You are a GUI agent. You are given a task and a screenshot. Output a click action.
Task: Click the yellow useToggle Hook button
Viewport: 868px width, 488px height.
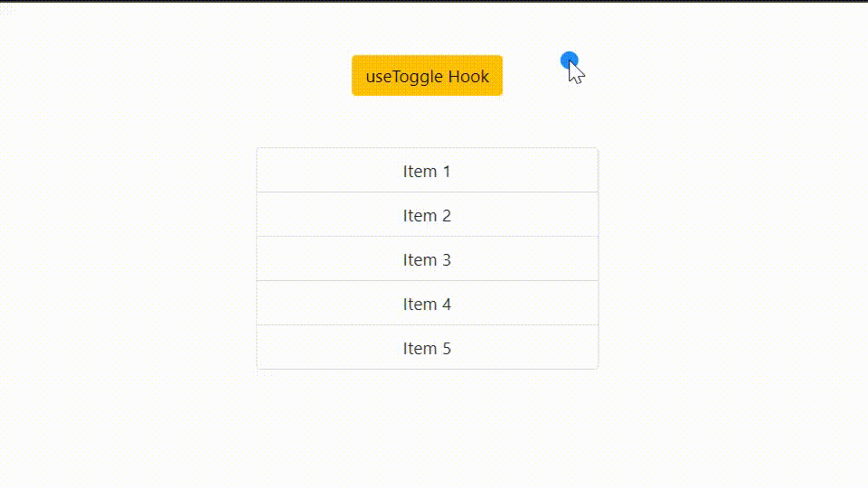(427, 75)
